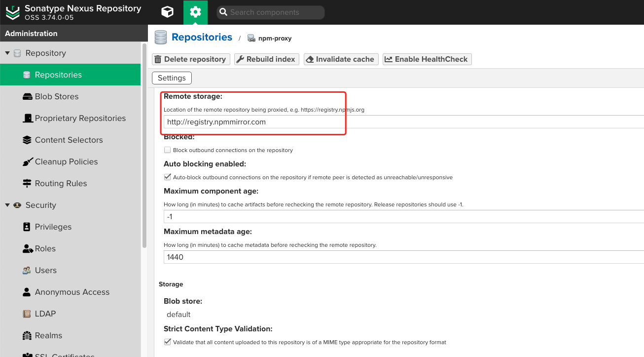Edit the Maximum metadata age field
644x357 pixels.
404,257
